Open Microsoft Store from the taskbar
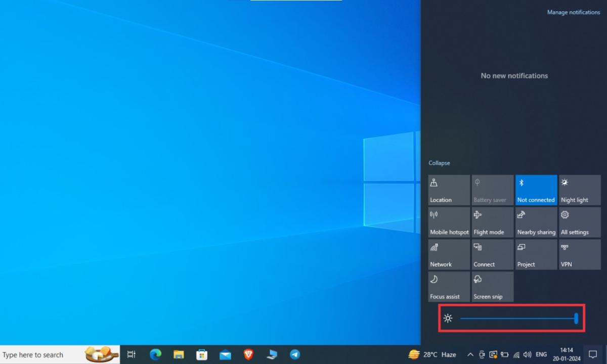Viewport: 607px width, 364px height. click(202, 354)
